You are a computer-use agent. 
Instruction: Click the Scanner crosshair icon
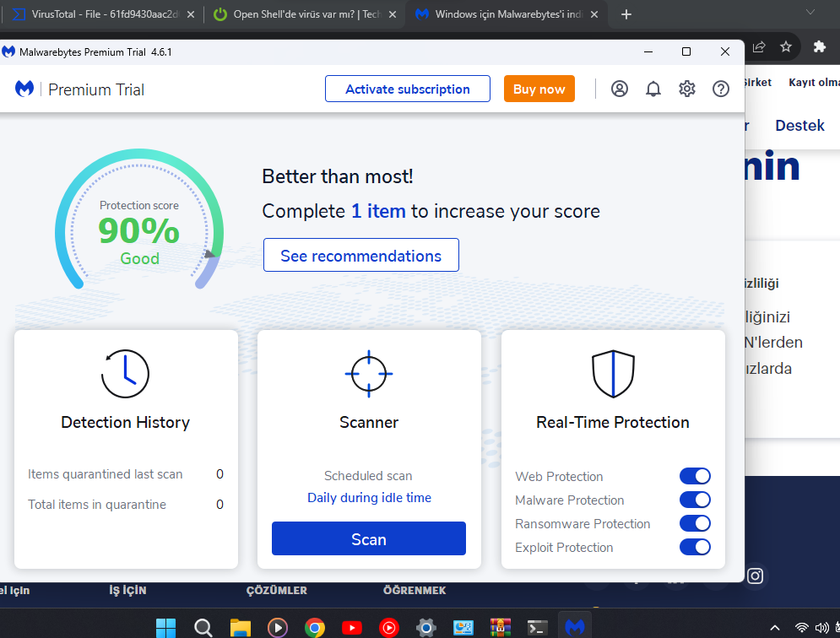coord(369,373)
